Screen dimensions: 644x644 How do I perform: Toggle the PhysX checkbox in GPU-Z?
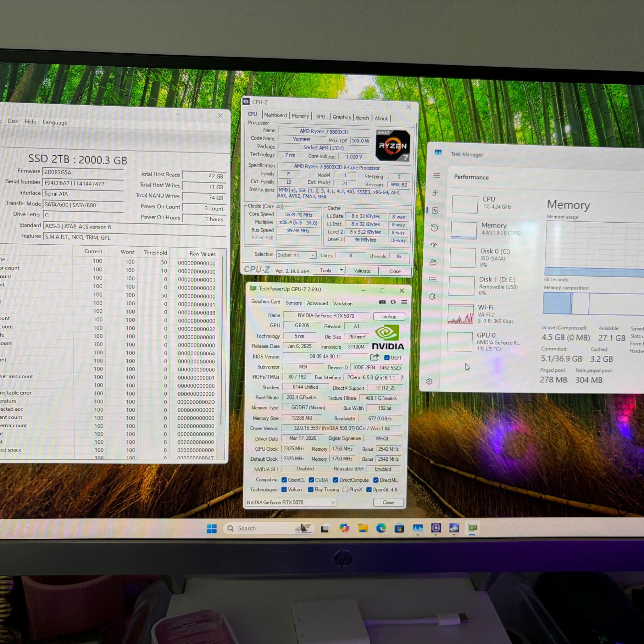tap(345, 489)
